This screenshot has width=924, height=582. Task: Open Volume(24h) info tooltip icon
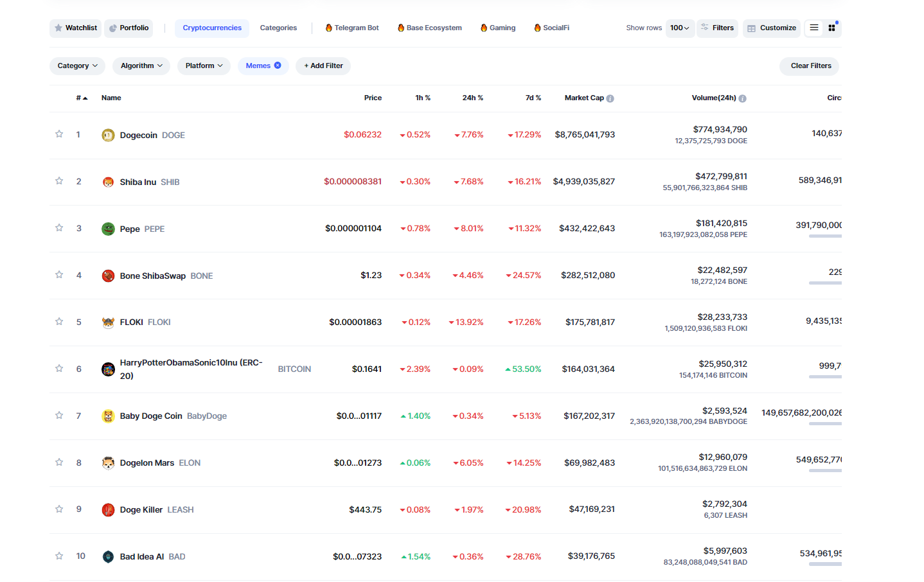pos(743,98)
